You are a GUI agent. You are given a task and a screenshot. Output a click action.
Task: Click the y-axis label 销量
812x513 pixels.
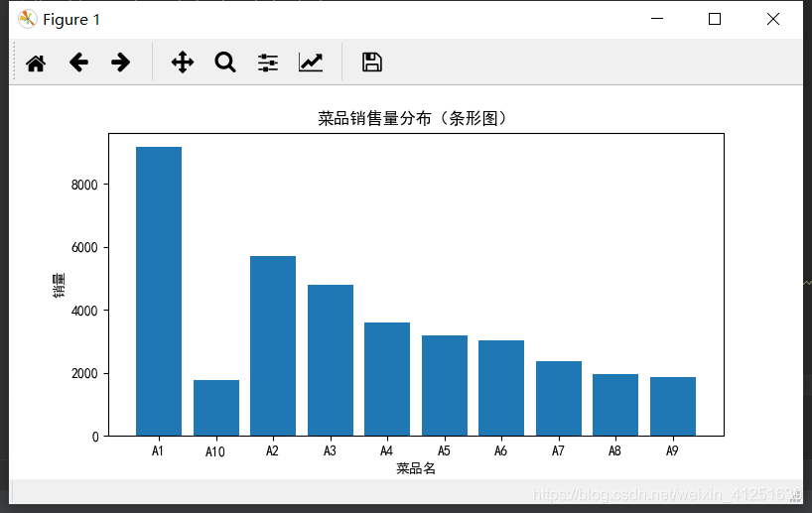[59, 285]
